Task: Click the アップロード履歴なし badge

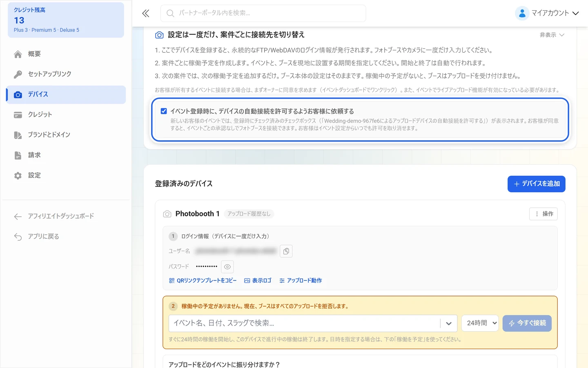Action: [249, 214]
